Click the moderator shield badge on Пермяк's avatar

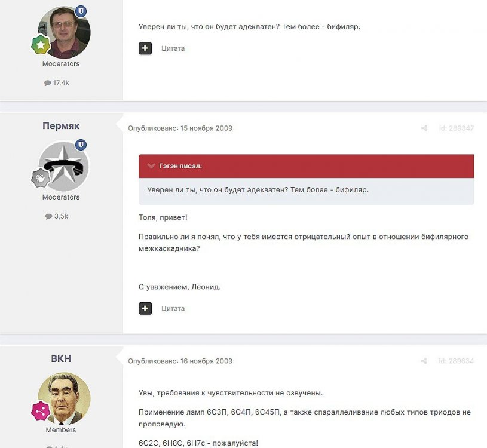coord(81,145)
